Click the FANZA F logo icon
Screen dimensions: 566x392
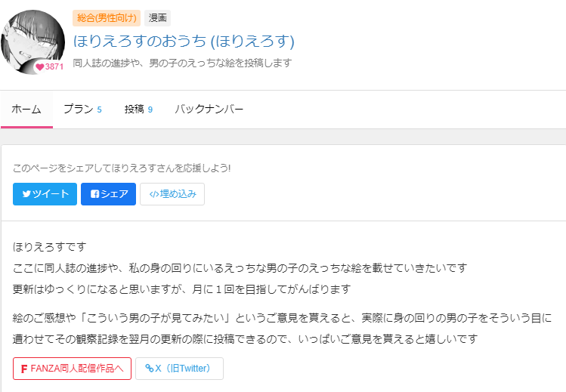coord(24,369)
